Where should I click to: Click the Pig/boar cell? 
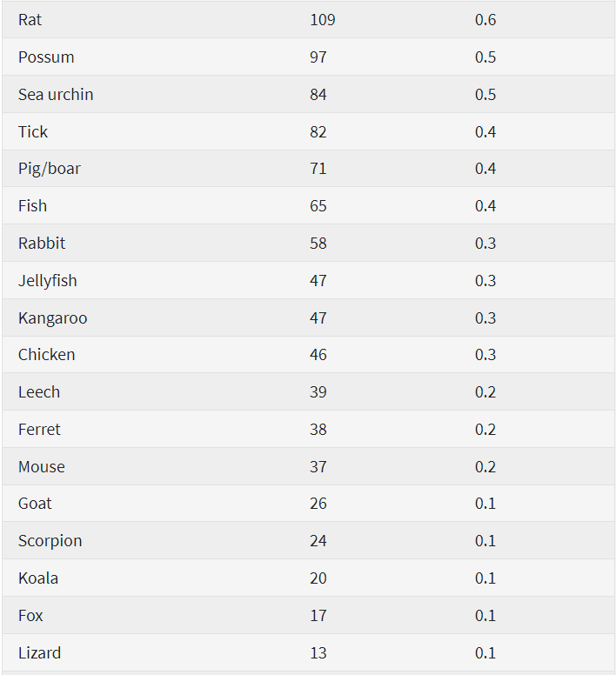point(50,169)
